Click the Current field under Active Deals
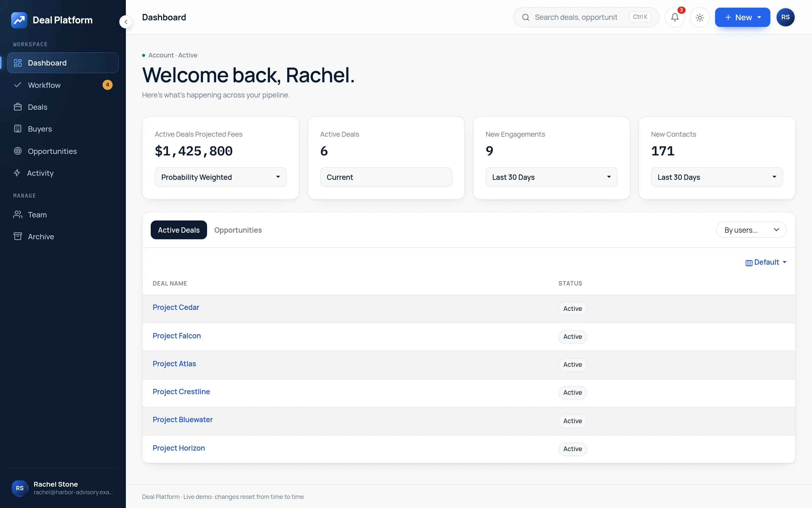This screenshot has width=812, height=508. [386, 177]
